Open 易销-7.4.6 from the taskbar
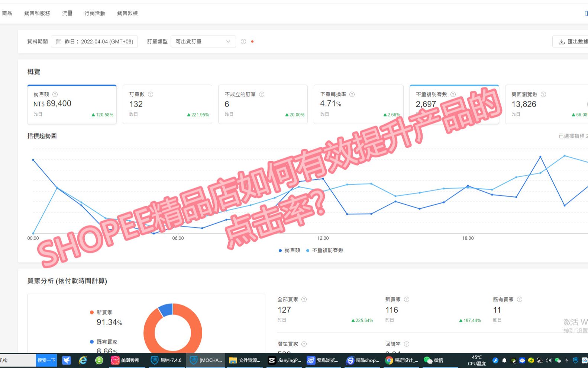This screenshot has width=588, height=368. coord(166,360)
